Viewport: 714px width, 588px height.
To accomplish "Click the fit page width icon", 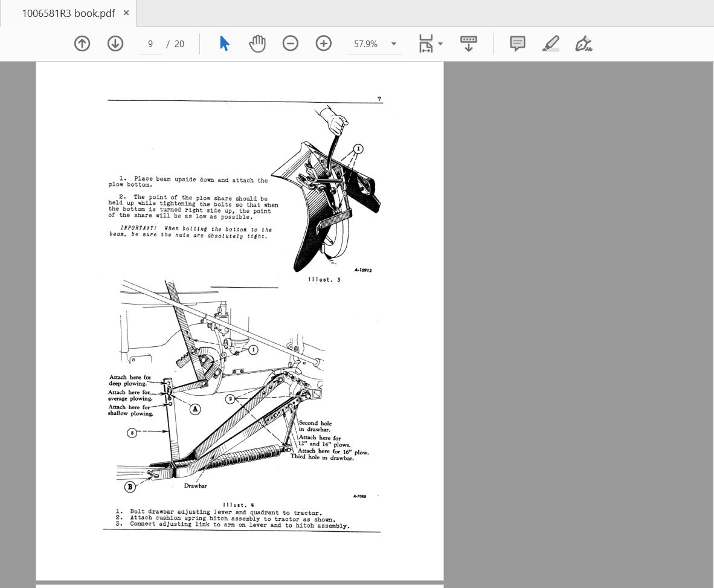I will click(426, 44).
